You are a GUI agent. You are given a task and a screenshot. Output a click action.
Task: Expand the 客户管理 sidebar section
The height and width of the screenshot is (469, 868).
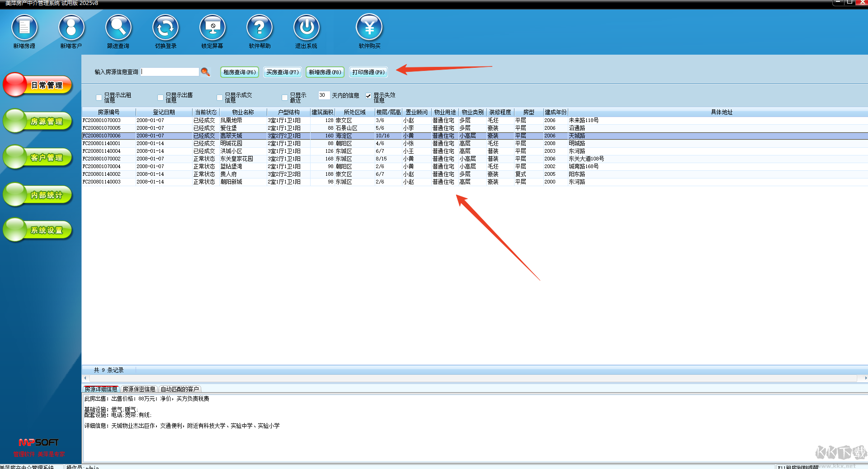click(38, 157)
